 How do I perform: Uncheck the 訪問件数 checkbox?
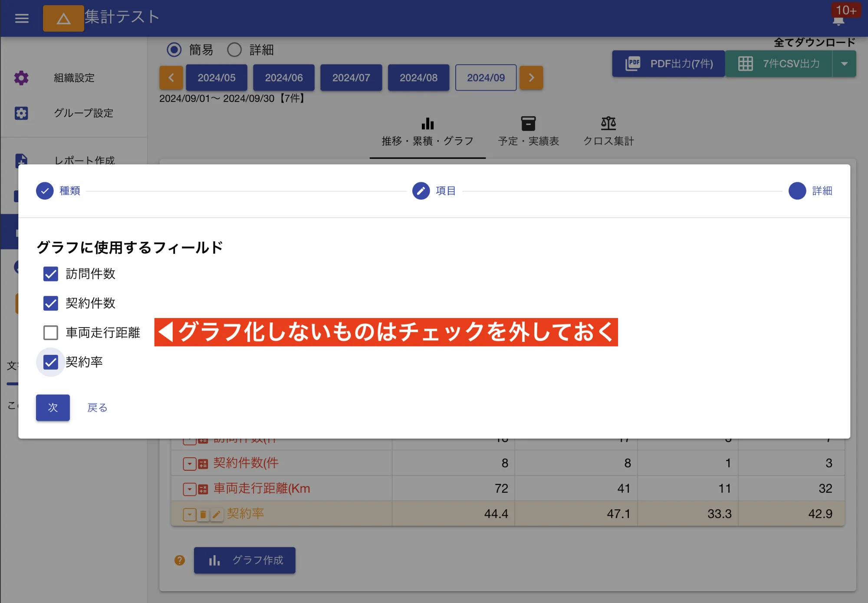coord(51,274)
